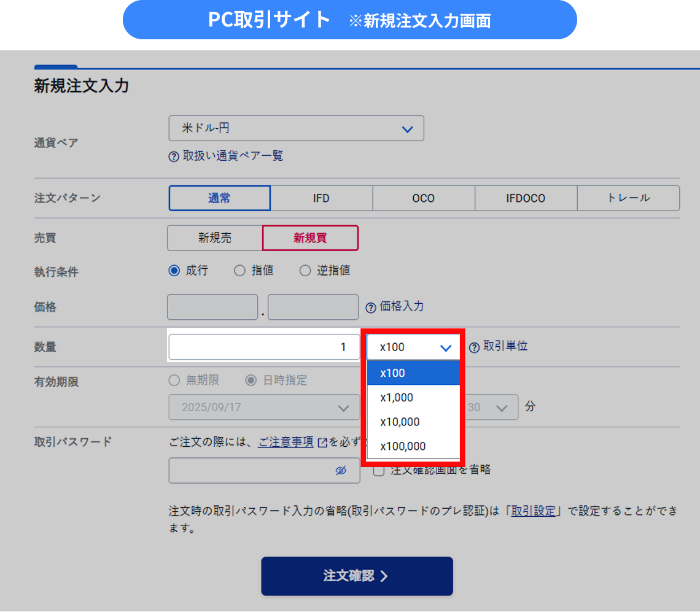Select the 成行 execution radio button
The height and width of the screenshot is (612, 700).
(174, 271)
